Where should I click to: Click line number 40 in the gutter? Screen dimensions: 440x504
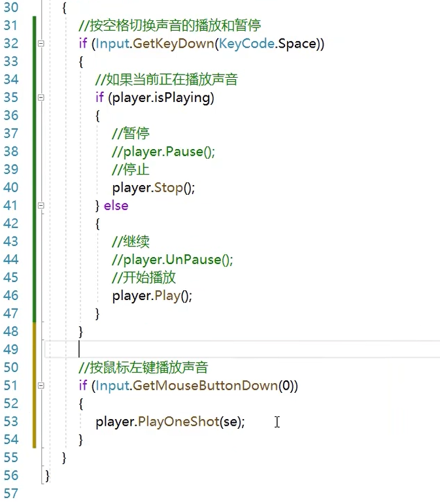point(11,188)
